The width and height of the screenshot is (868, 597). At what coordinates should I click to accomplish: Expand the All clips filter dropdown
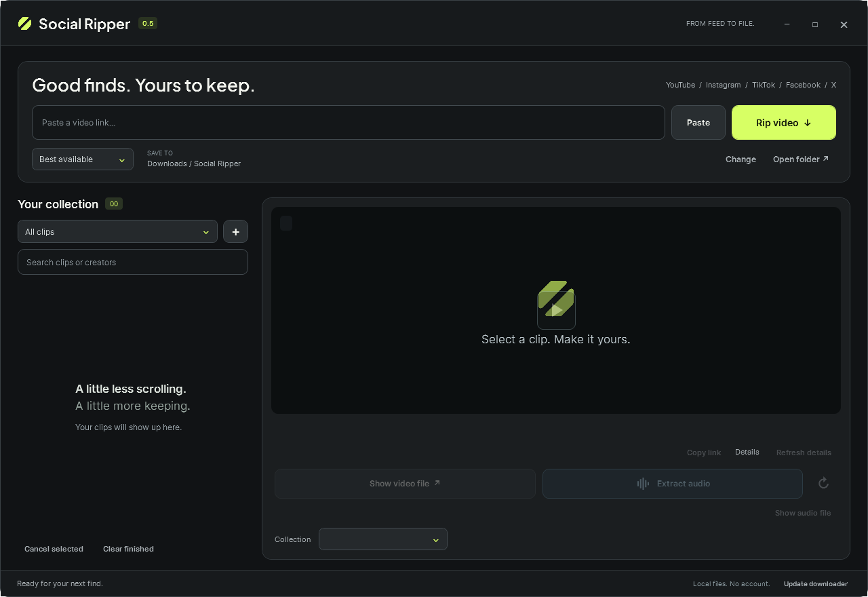click(x=117, y=231)
